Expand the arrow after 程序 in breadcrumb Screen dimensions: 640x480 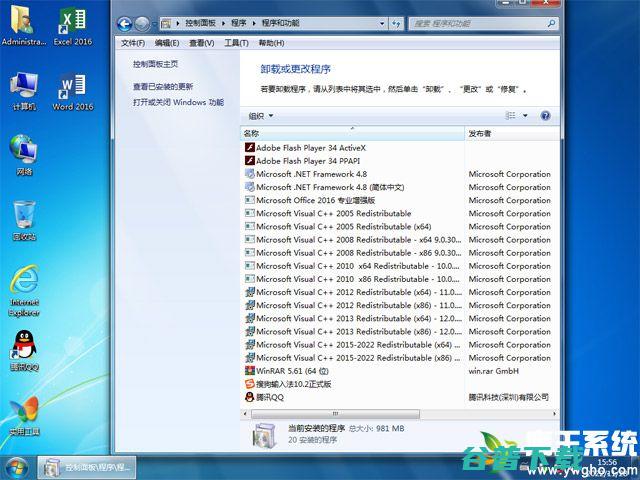tap(254, 24)
